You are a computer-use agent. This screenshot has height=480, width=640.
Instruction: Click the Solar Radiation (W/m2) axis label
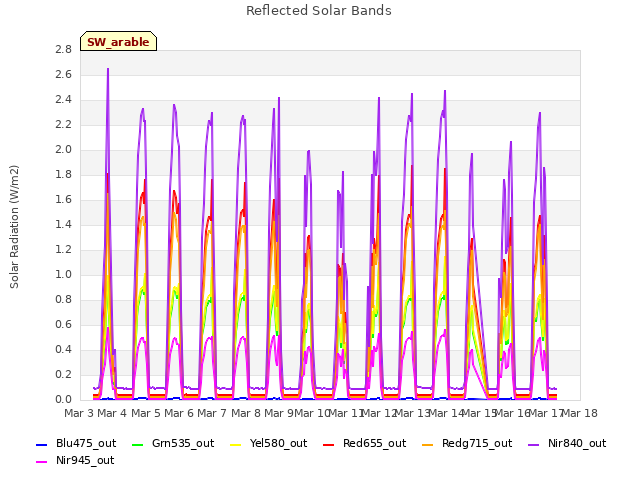(x=14, y=227)
